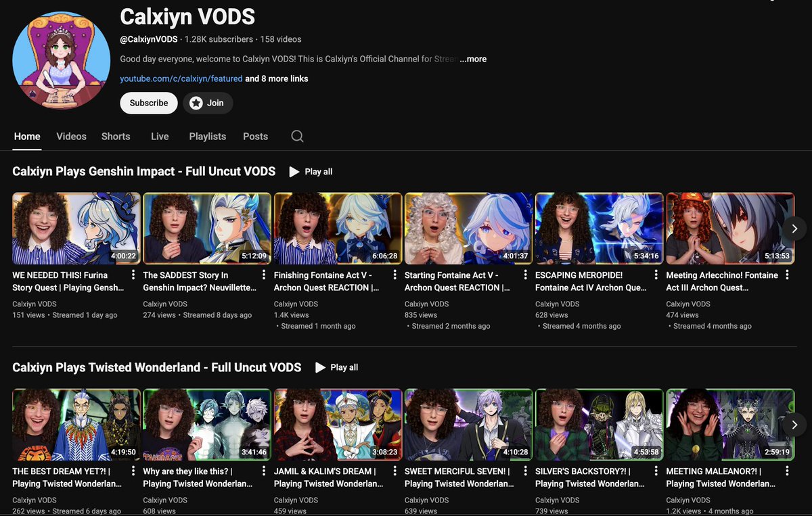Switch to the Videos tab
Screen dimensions: 812x516
coord(71,136)
